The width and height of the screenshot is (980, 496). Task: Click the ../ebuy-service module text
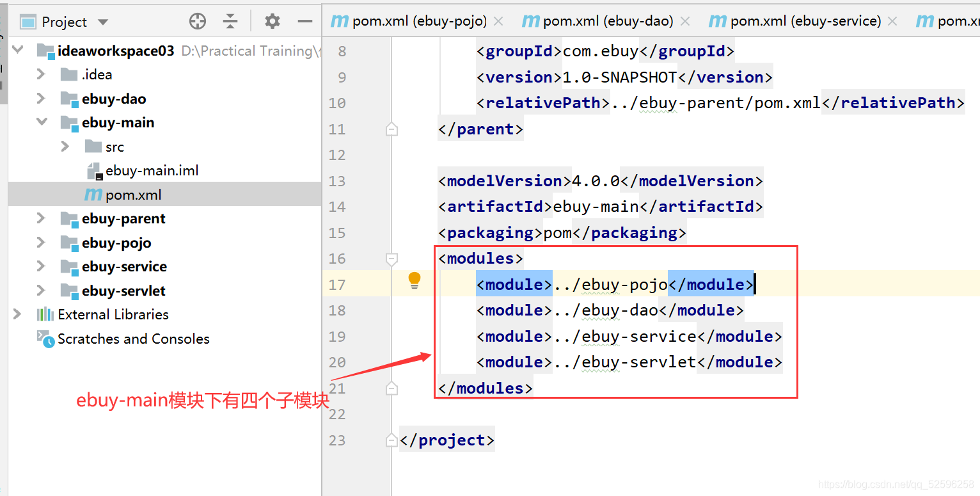[624, 336]
